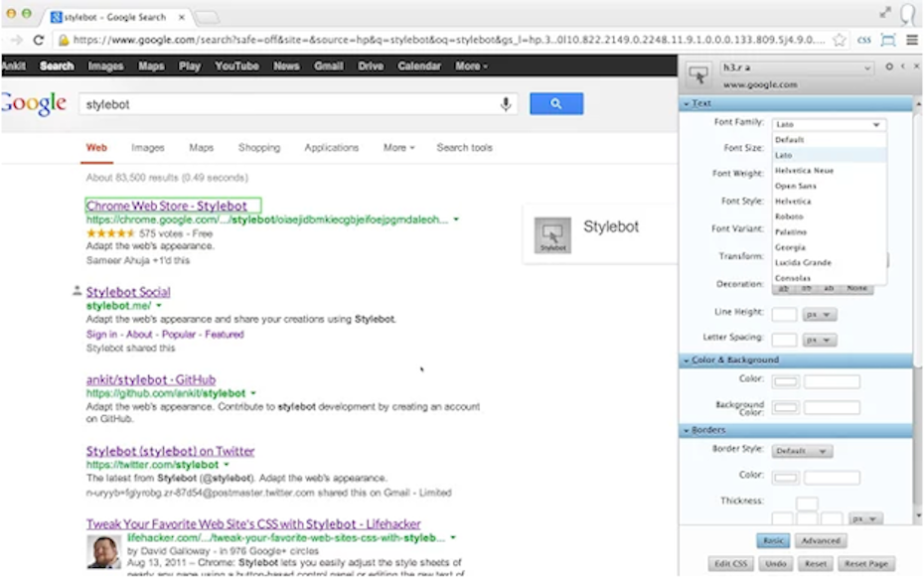Open Search tools
This screenshot has height=579, width=924.
(x=464, y=148)
